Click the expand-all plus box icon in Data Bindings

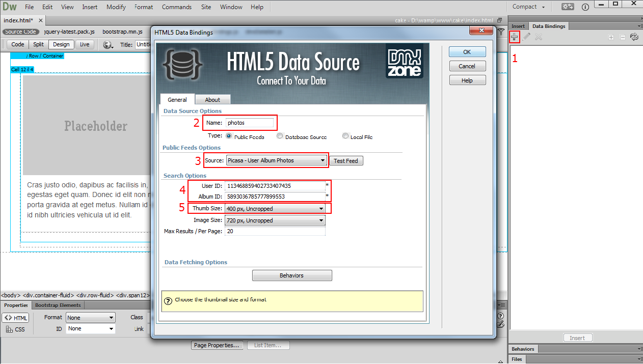[x=611, y=37]
